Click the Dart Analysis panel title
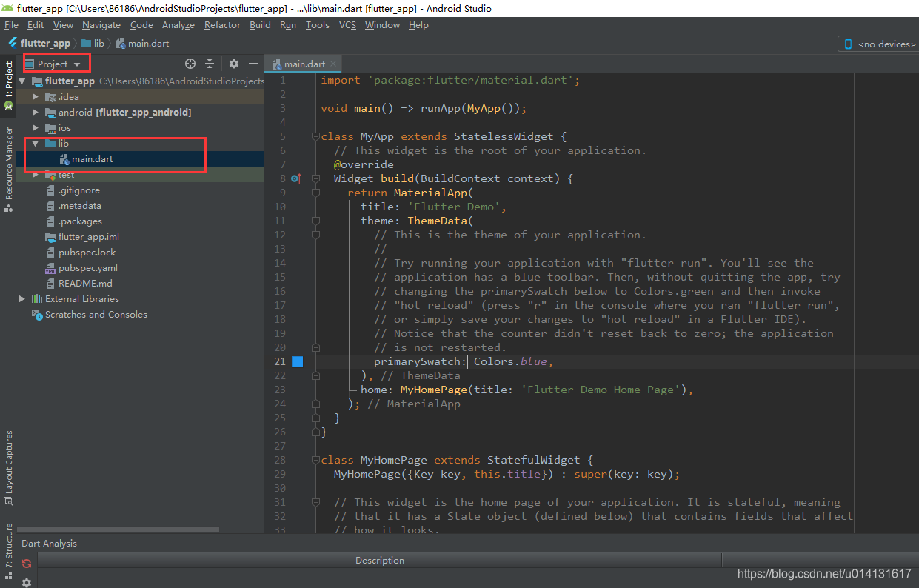919x588 pixels. (49, 544)
